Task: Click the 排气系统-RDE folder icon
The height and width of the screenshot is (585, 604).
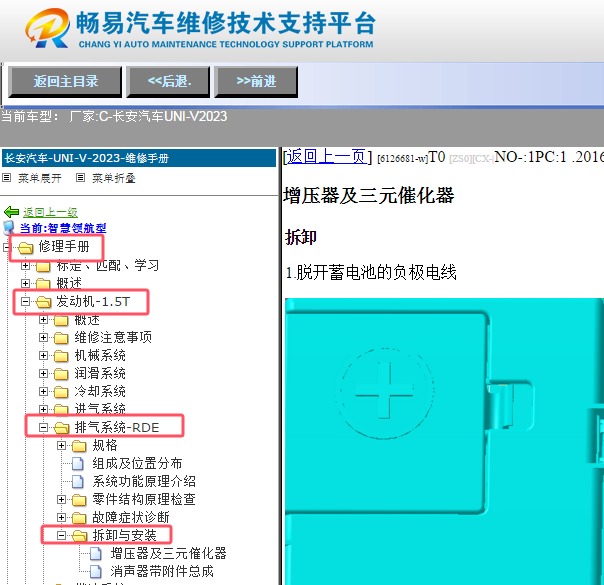Action: coord(62,427)
